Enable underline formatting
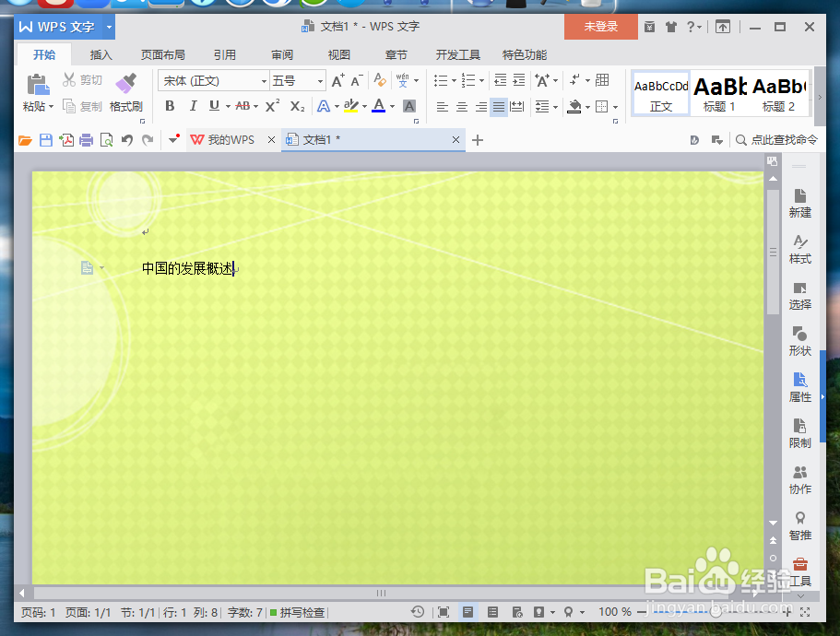The image size is (840, 636). click(215, 107)
